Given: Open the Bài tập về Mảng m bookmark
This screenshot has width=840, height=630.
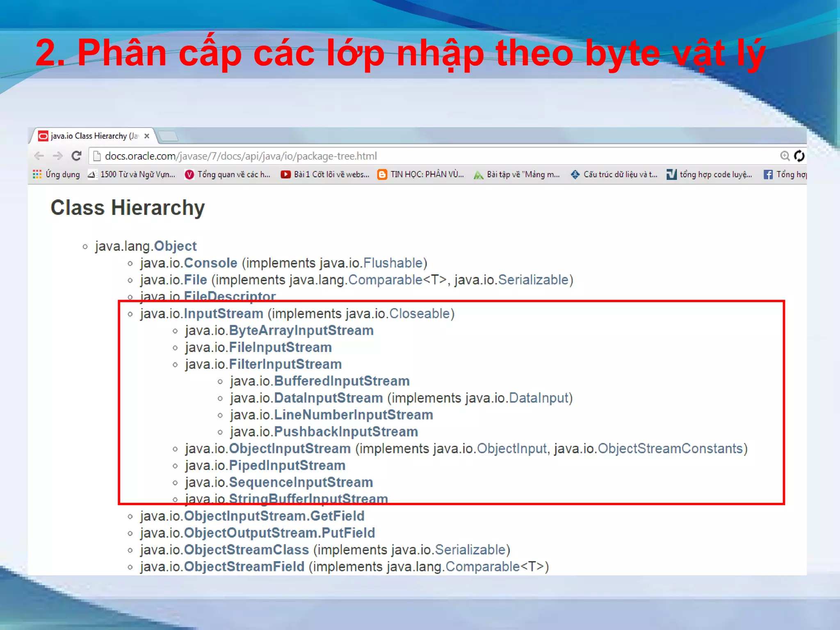Looking at the screenshot, I should click(x=517, y=174).
